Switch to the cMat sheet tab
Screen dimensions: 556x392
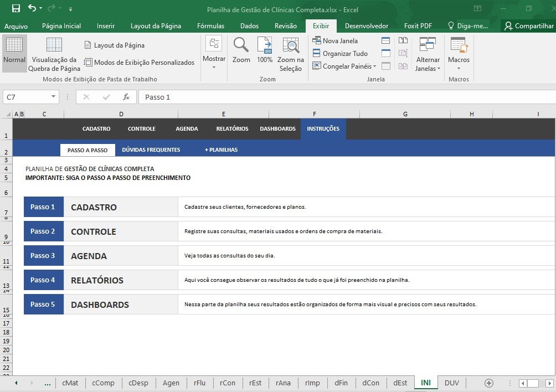(x=70, y=383)
